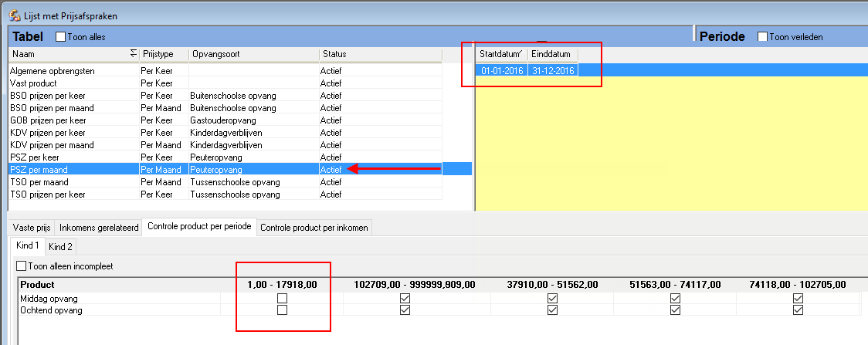Switch to the Inkomens gerelateerd tab
This screenshot has height=345, width=868.
(99, 228)
